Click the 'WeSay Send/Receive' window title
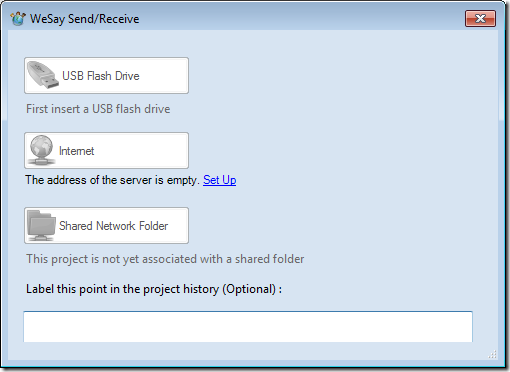 [x=85, y=19]
